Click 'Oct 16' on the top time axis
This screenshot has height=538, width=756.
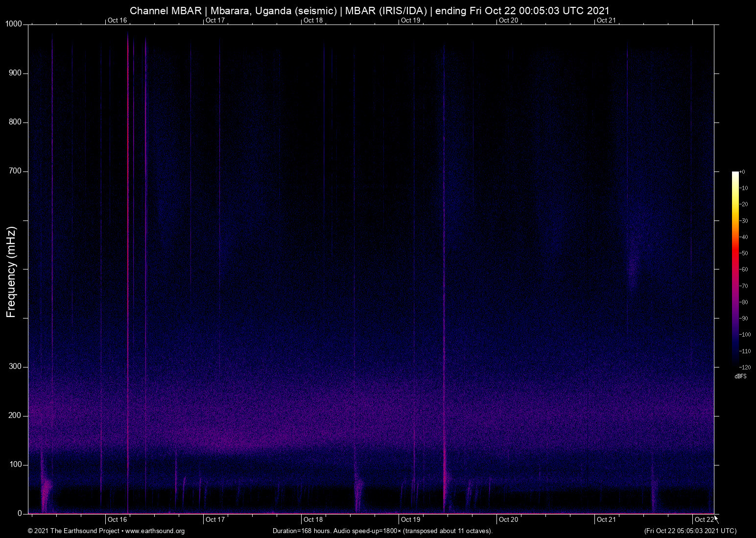tap(118, 20)
